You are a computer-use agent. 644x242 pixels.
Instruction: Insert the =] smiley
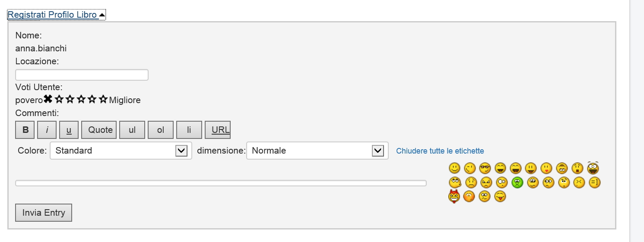point(595,182)
